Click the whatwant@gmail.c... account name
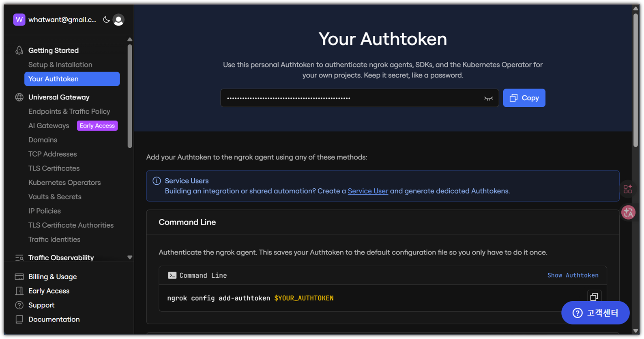 [x=62, y=19]
